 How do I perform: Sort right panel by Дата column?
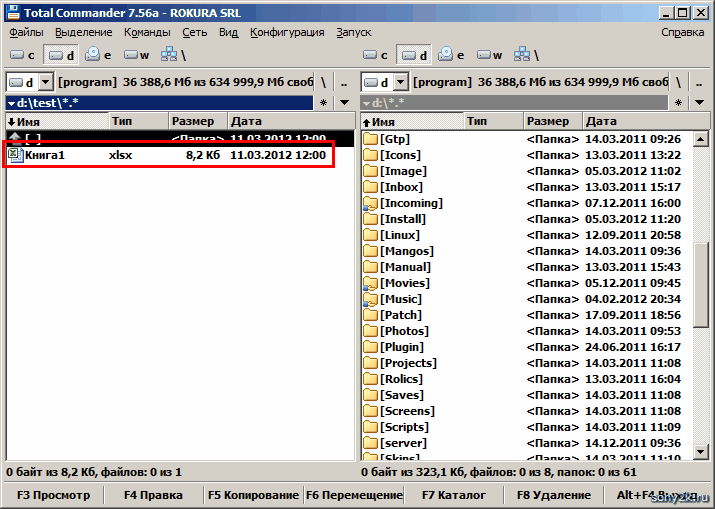coord(646,121)
